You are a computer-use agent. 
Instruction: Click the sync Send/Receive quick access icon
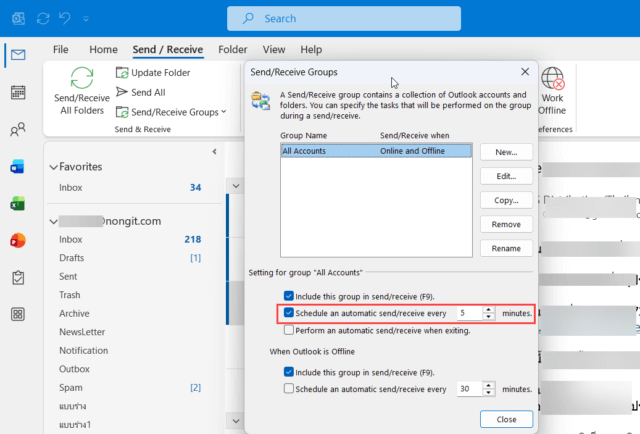[x=43, y=18]
